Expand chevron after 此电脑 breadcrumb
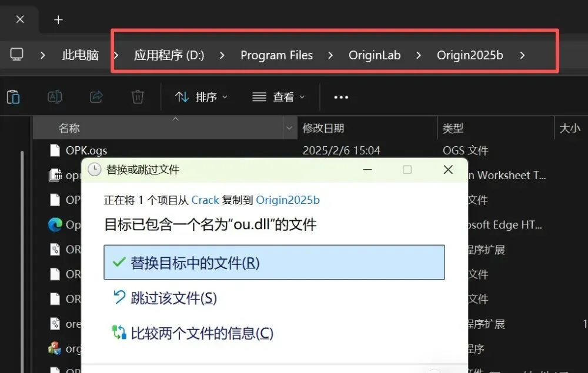Image resolution: width=588 pixels, height=373 pixels. point(116,55)
